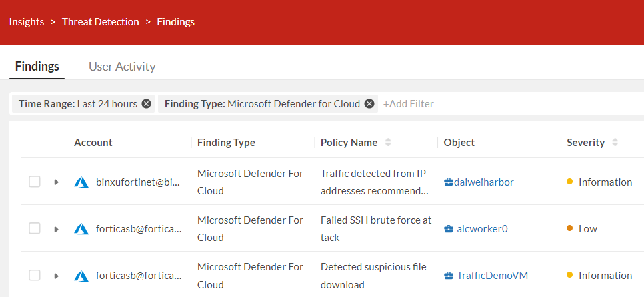
Task: Remove the Time Range filter chip
Action: pos(147,104)
